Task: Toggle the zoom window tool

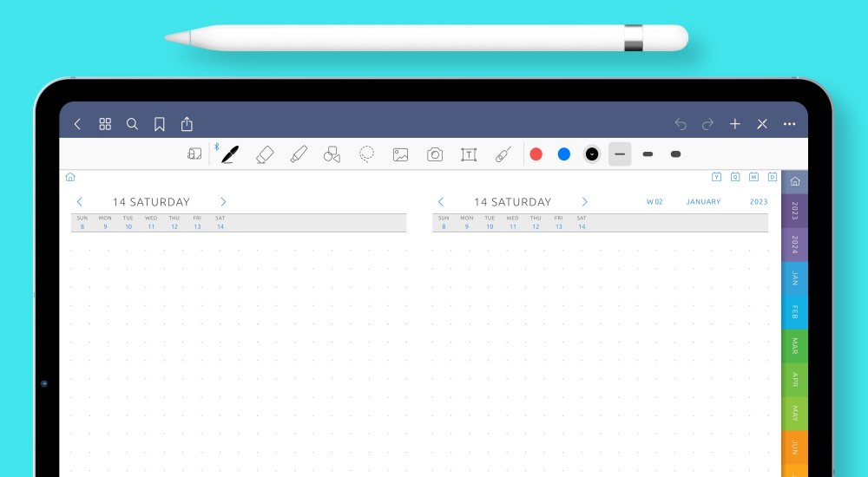Action: pyautogui.click(x=194, y=154)
